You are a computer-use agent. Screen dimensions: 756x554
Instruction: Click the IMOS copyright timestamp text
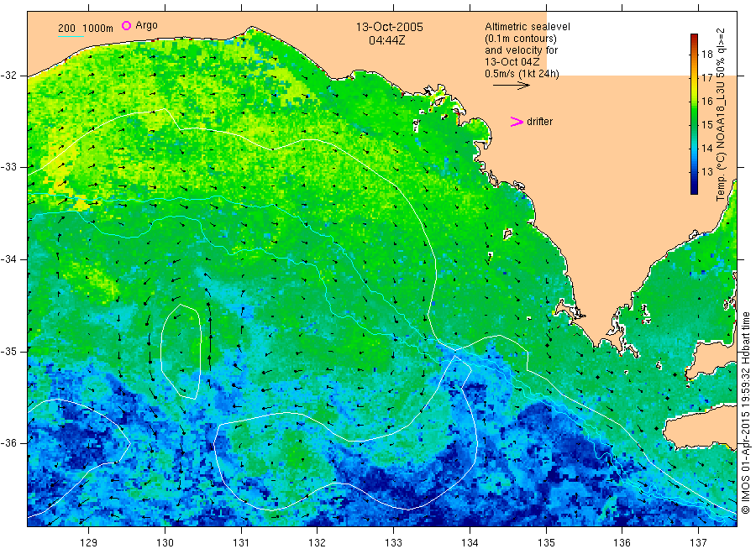click(x=745, y=412)
